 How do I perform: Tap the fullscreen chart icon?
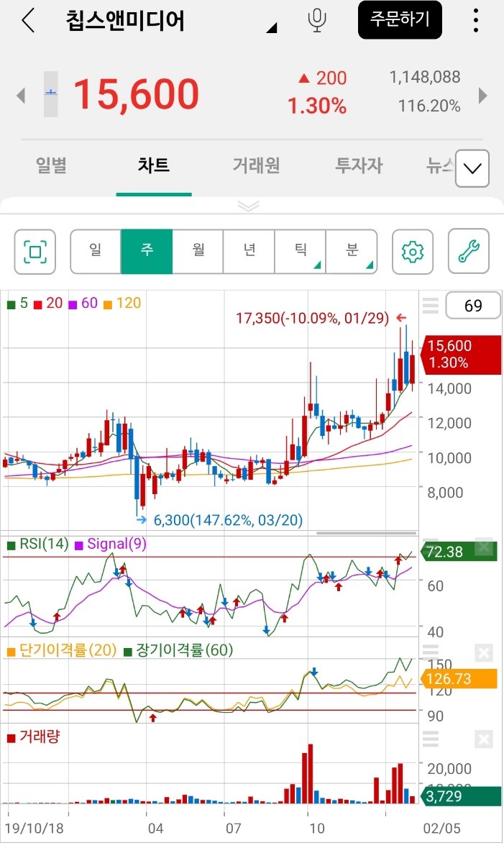click(35, 252)
